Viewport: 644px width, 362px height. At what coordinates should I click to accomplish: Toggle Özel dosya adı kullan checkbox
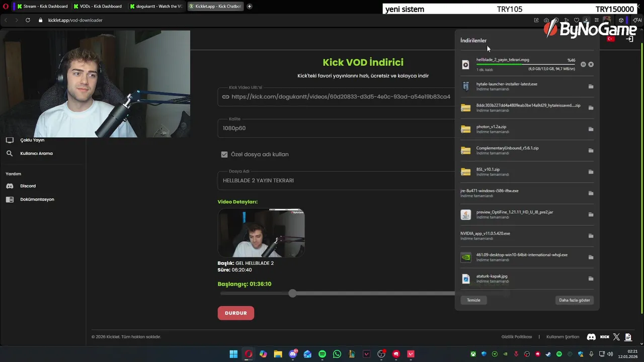point(224,154)
